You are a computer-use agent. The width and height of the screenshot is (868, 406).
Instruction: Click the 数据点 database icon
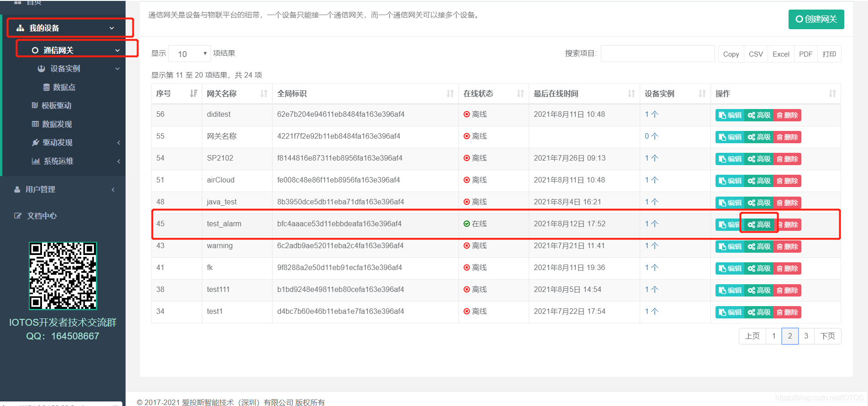click(x=47, y=87)
